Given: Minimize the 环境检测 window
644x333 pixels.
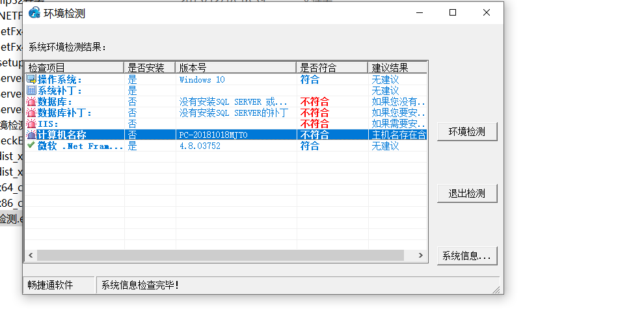Looking at the screenshot, I should point(420,13).
